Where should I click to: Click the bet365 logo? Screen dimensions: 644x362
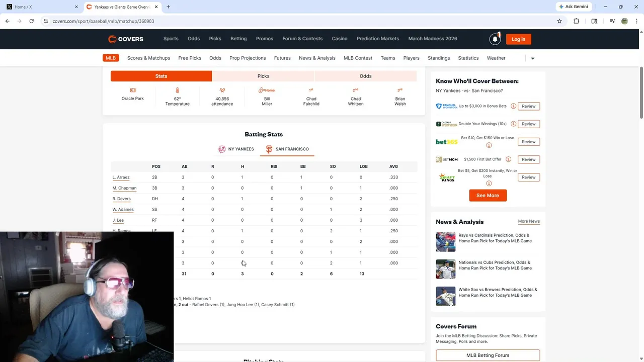446,142
